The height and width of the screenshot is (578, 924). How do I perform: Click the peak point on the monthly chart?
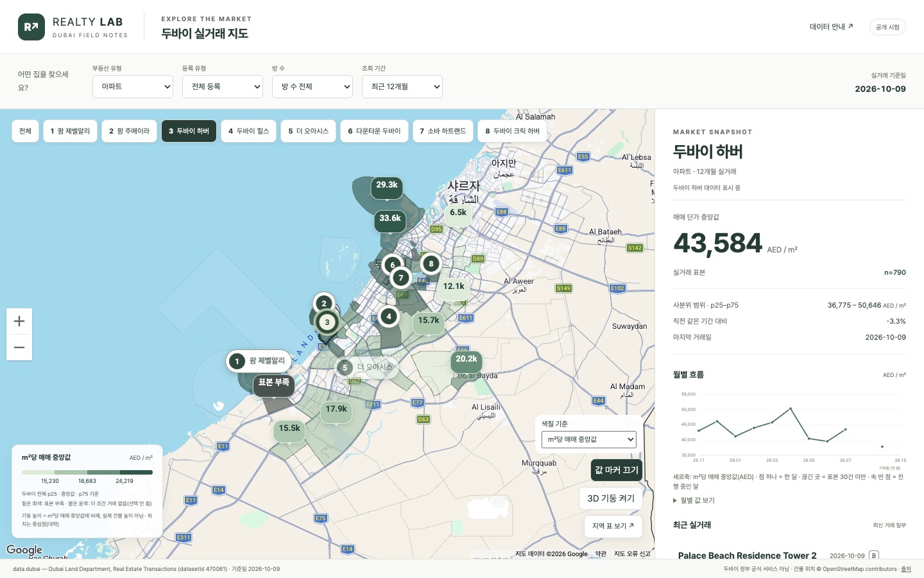(x=791, y=408)
